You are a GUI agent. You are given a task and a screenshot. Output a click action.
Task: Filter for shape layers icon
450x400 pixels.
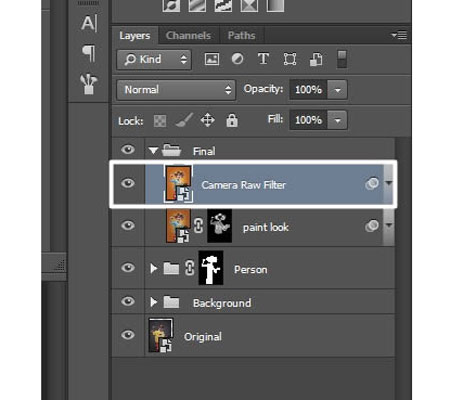(x=290, y=59)
